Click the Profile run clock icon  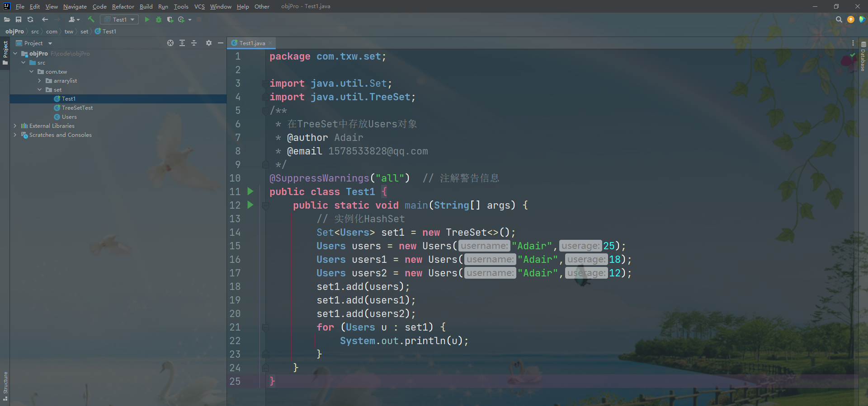coord(181,19)
